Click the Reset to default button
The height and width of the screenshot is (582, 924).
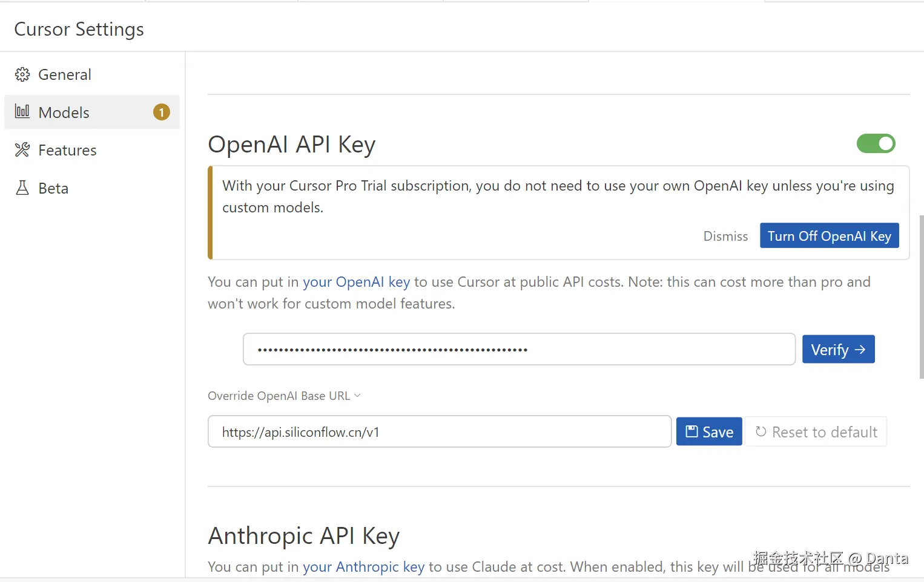point(816,431)
